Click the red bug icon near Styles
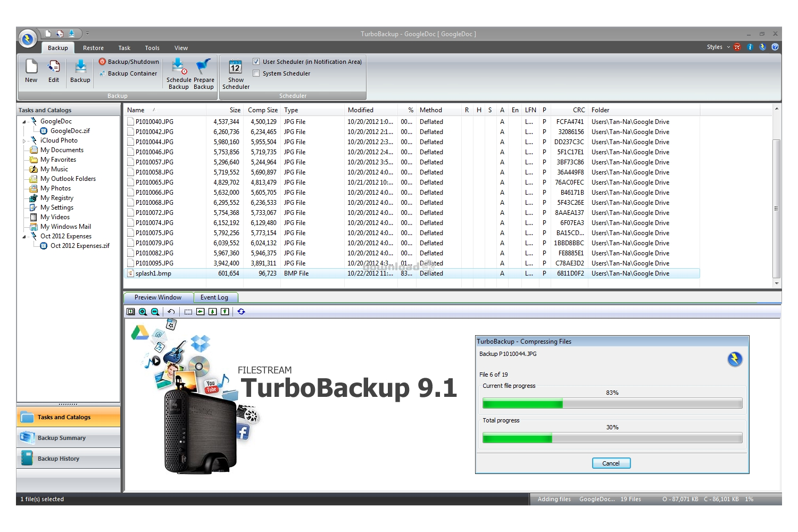The image size is (798, 532). (x=737, y=47)
